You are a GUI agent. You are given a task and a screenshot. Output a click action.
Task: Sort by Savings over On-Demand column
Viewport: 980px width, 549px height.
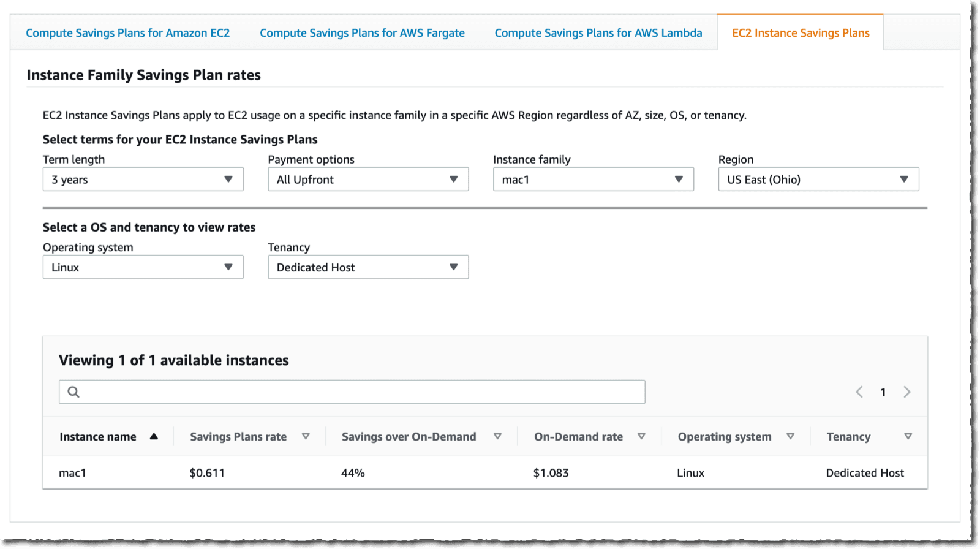click(x=421, y=437)
